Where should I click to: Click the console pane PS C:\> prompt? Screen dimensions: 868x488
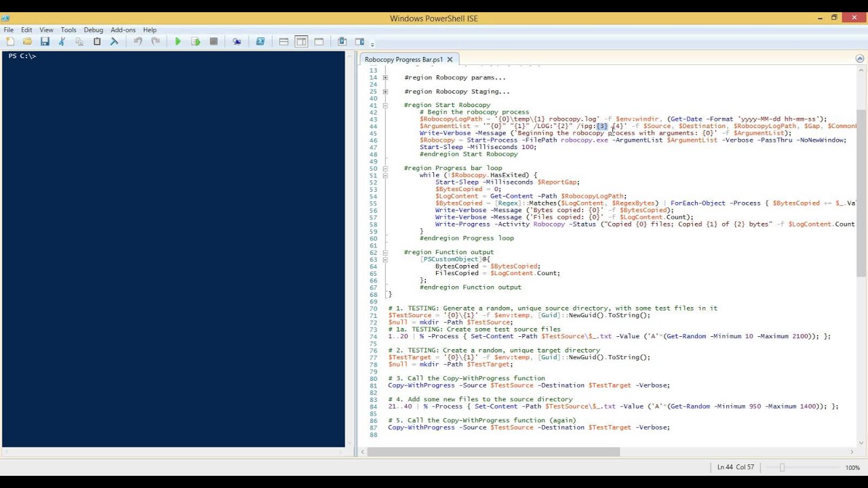[22, 56]
